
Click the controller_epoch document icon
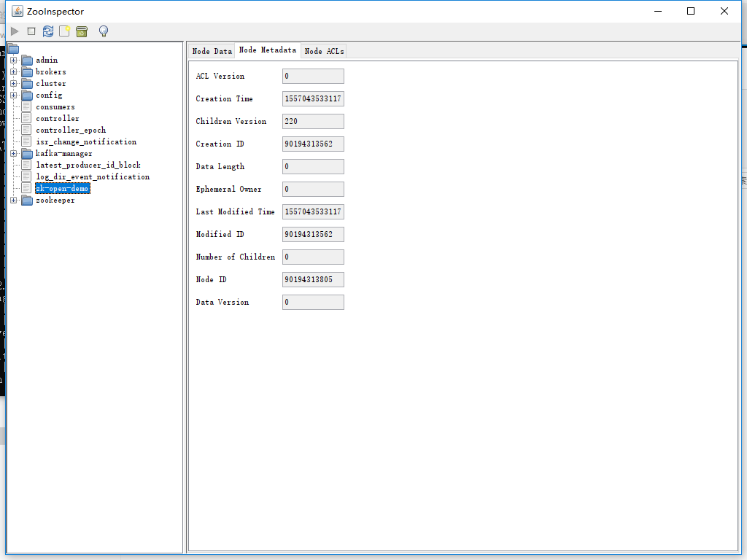[27, 130]
